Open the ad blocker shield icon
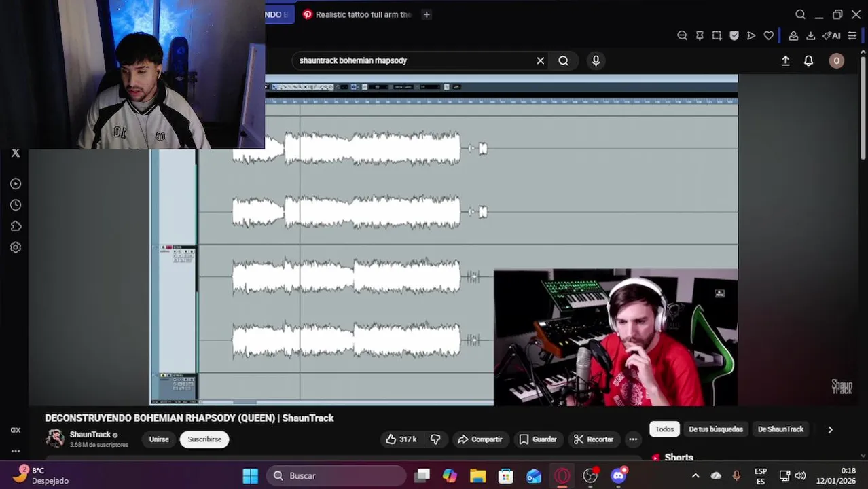Viewport: 868px width, 489px height. coord(734,36)
